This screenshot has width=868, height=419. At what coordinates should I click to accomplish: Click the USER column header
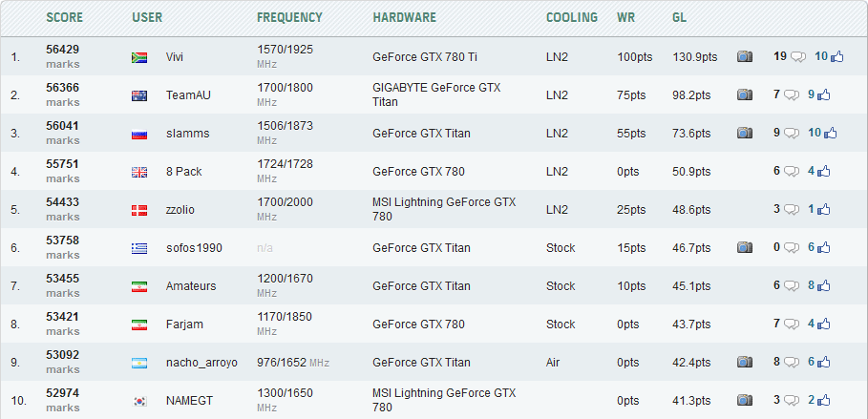(147, 17)
